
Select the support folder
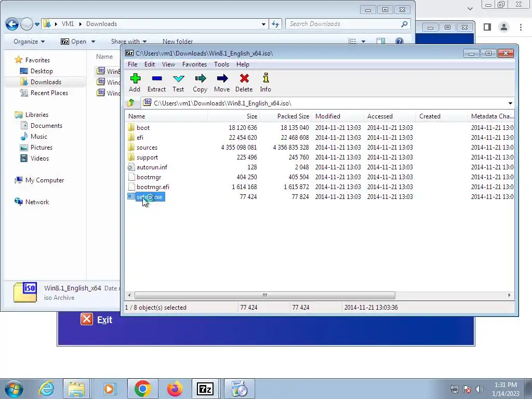(x=147, y=157)
